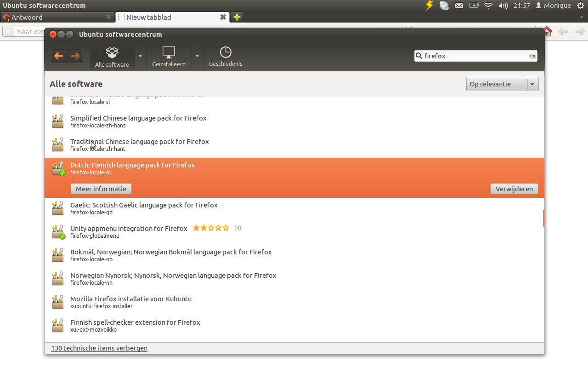The image size is (588, 368).
Task: Open the clock showing 21:57
Action: 522,6
